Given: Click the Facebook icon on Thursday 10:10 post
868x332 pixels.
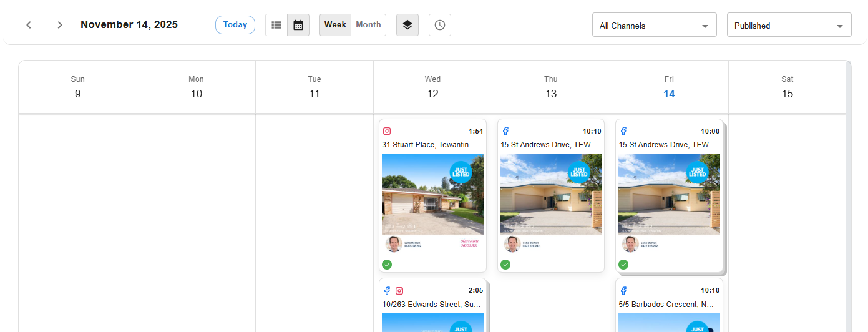Looking at the screenshot, I should point(505,131).
